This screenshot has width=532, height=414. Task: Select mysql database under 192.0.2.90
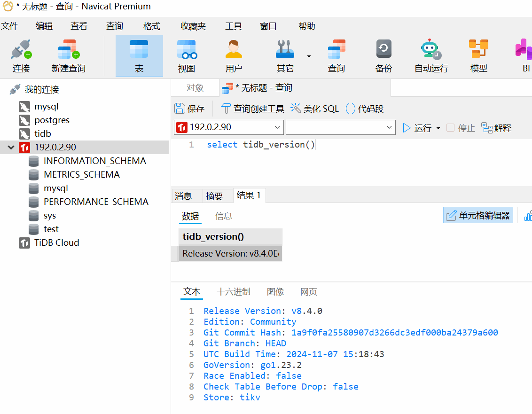pos(55,188)
